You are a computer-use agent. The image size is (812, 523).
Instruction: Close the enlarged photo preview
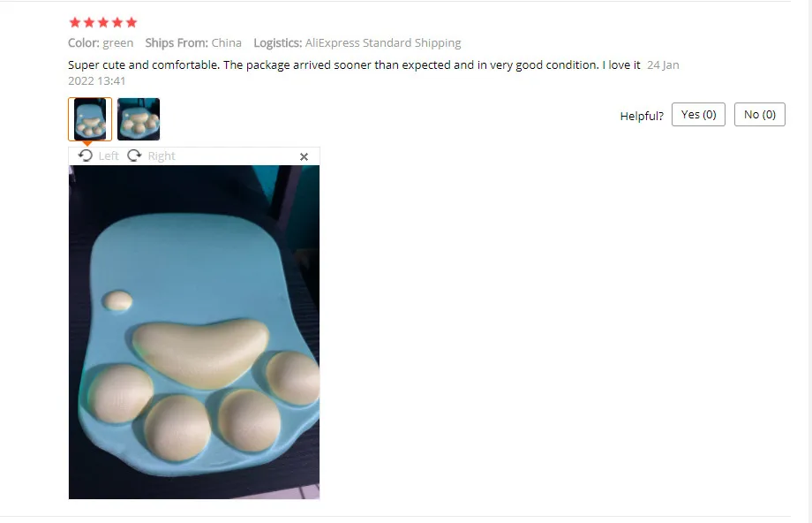tap(304, 156)
